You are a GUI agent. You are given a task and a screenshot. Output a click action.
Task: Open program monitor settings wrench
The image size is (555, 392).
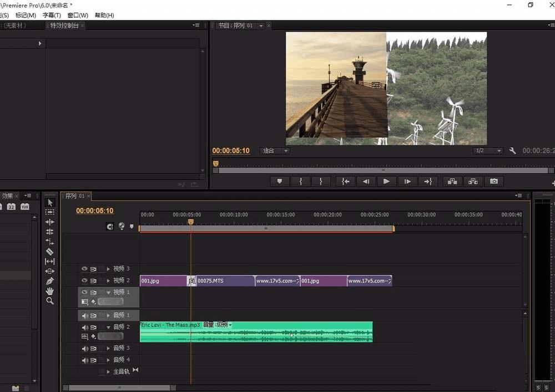[512, 151]
